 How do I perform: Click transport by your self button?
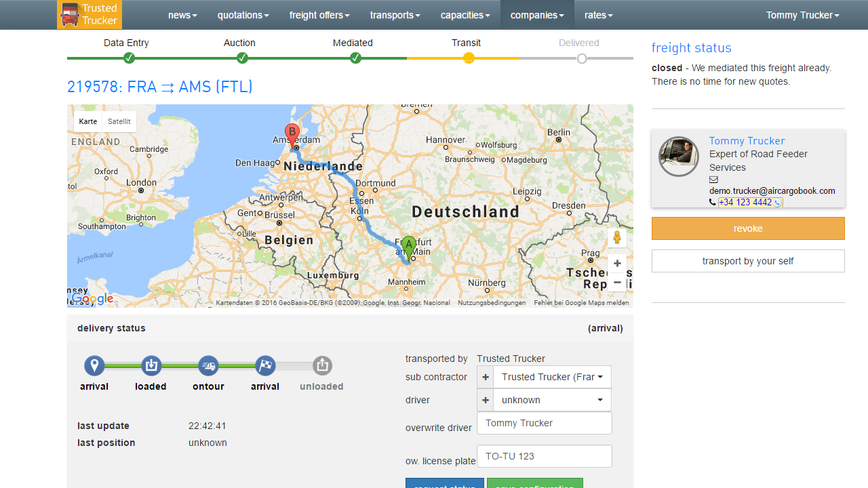point(748,261)
